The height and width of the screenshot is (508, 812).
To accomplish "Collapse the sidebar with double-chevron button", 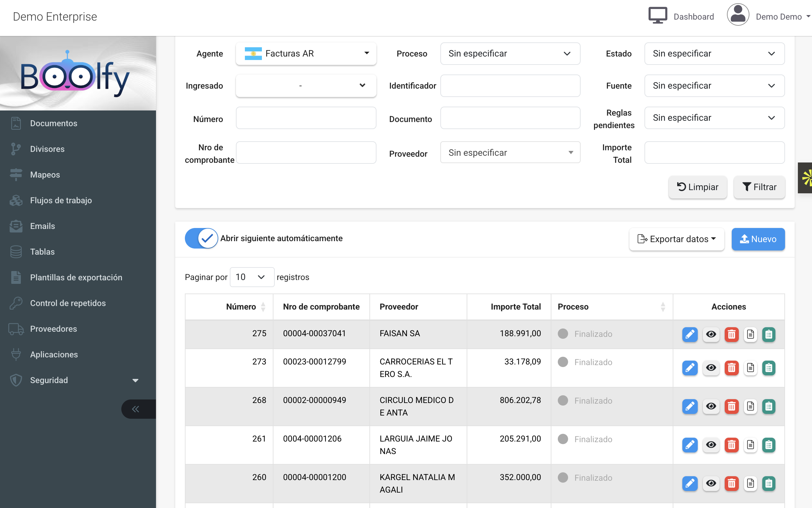I will (136, 409).
